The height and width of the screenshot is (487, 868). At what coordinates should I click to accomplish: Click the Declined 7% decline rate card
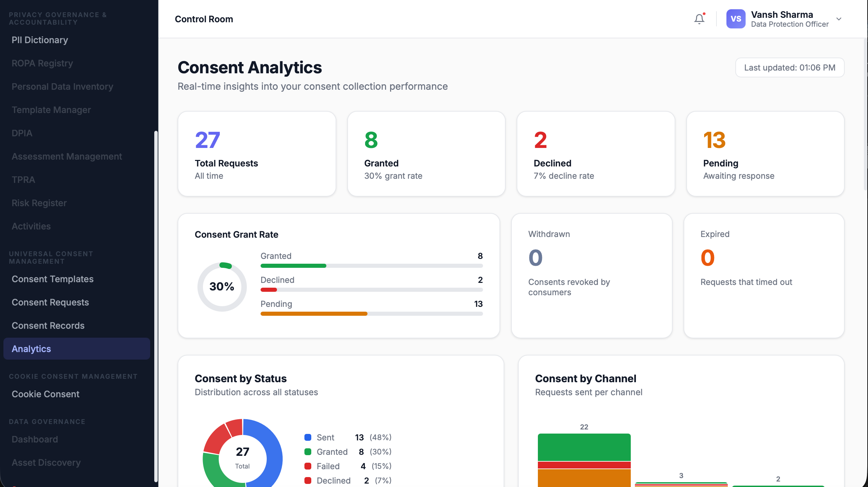pyautogui.click(x=595, y=154)
